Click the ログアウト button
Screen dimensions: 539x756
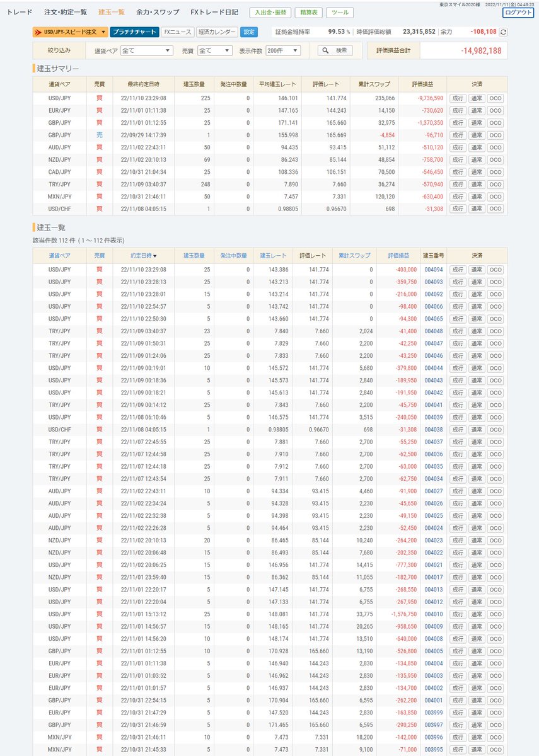click(518, 13)
